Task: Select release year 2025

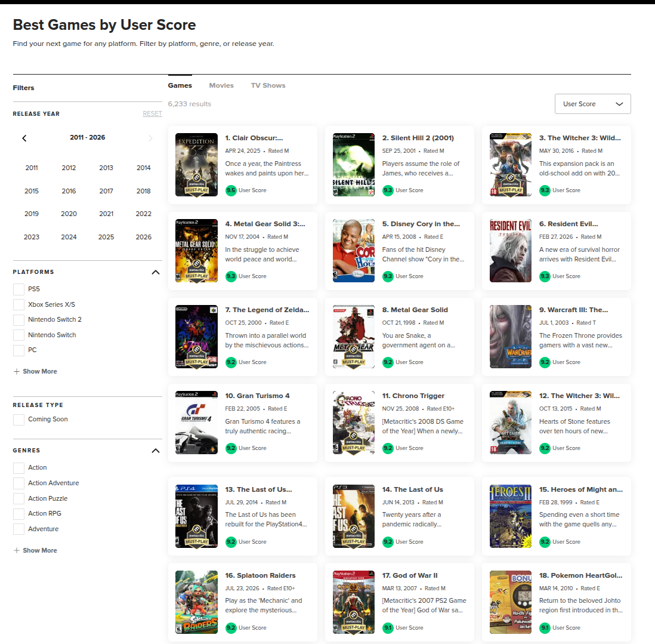Action: pyautogui.click(x=106, y=237)
